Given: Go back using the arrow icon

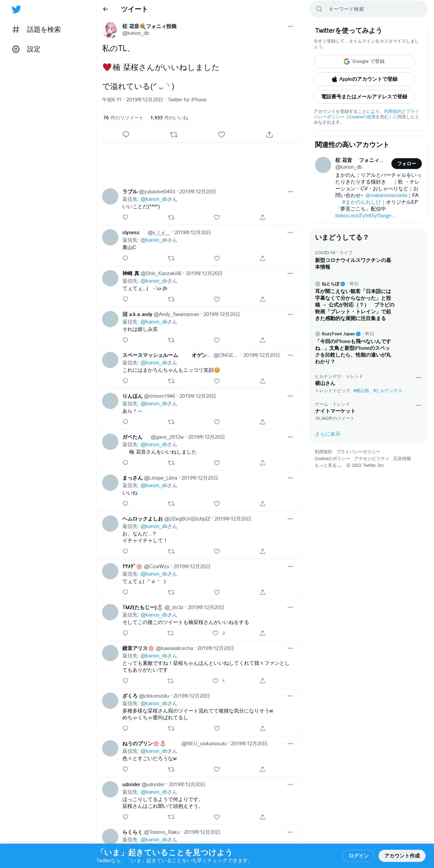Looking at the screenshot, I should pos(105,9).
